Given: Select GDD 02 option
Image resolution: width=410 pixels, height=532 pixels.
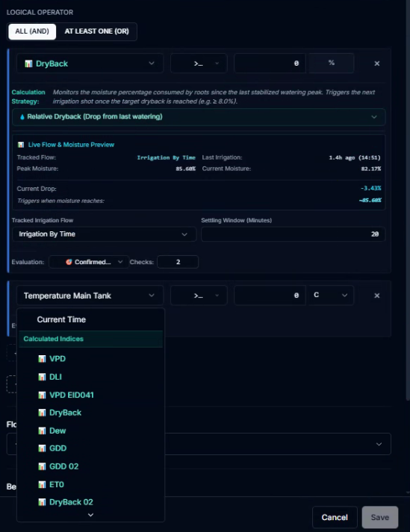Looking at the screenshot, I should (x=90, y=466).
